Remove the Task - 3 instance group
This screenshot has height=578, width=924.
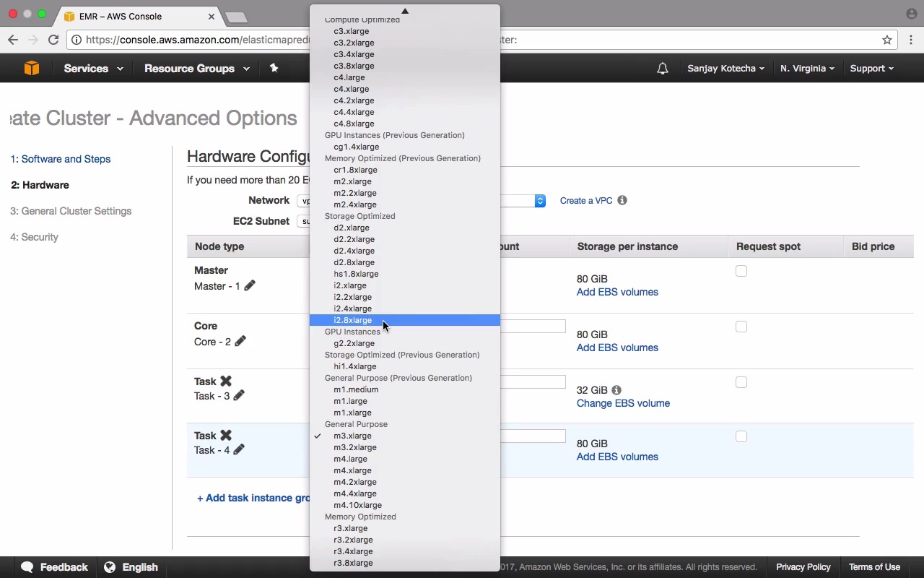click(x=226, y=381)
